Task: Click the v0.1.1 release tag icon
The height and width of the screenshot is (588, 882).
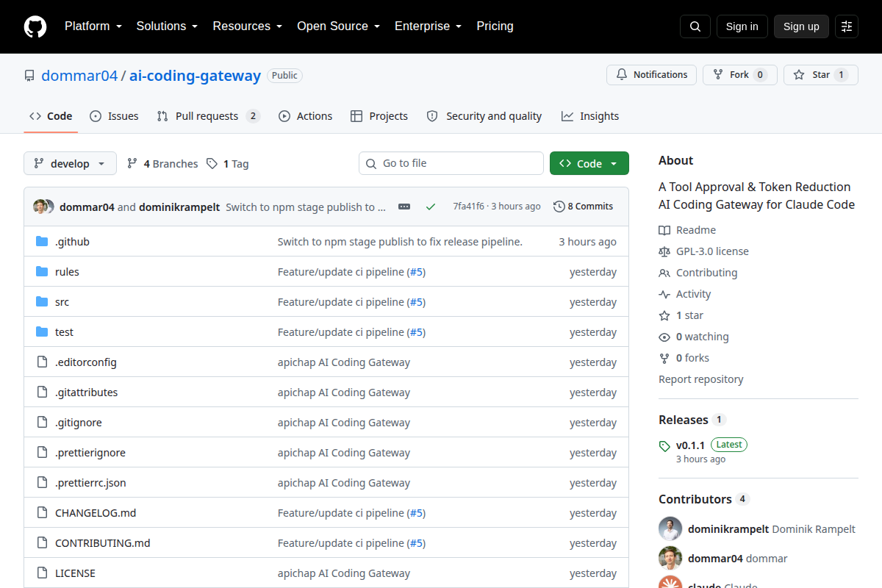Action: pyautogui.click(x=664, y=445)
